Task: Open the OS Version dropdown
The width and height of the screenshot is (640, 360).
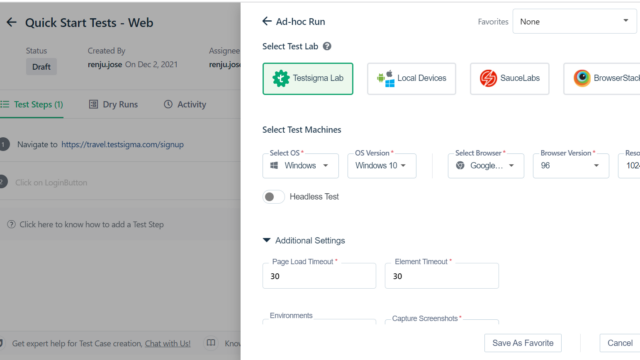Action: [382, 166]
